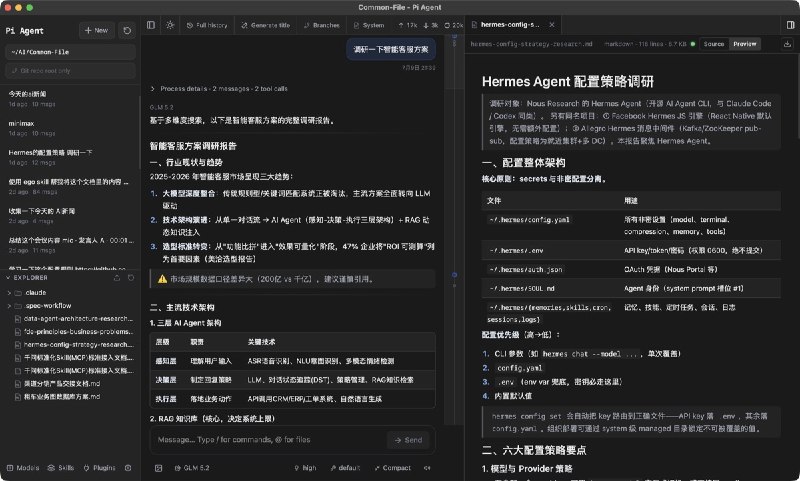Open the 租车业务图数据库方案.md file
This screenshot has height=481, width=800.
click(57, 396)
